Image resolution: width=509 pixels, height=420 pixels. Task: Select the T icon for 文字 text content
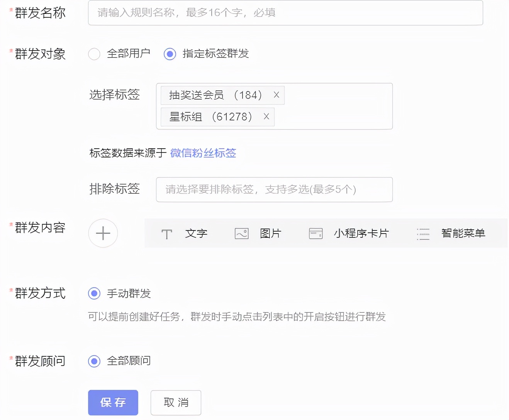(166, 233)
